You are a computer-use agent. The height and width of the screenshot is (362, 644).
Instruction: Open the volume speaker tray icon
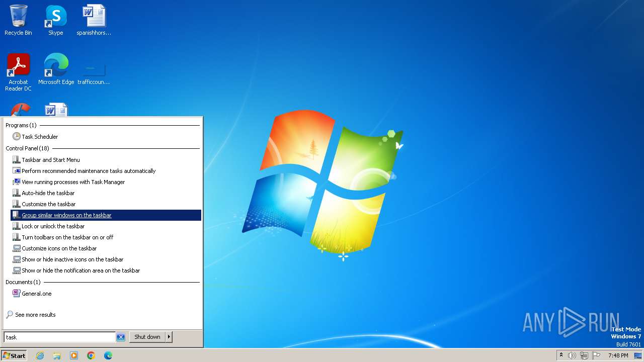[x=572, y=355]
